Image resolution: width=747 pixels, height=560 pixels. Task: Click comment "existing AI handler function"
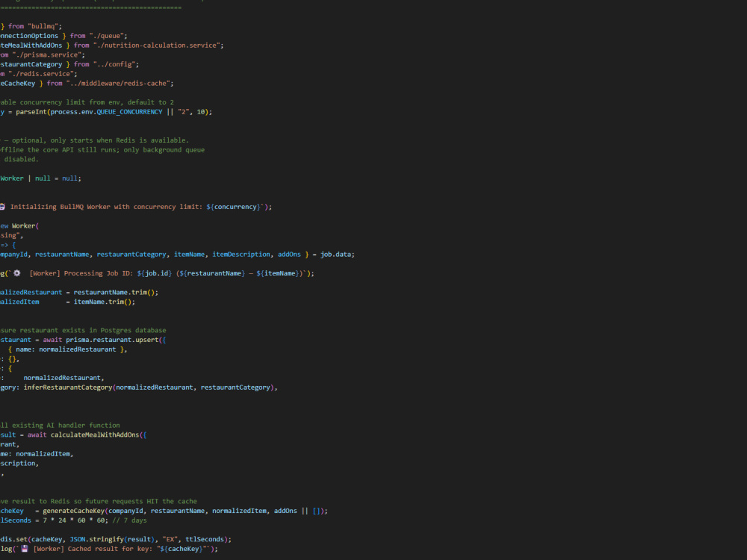tap(66, 426)
